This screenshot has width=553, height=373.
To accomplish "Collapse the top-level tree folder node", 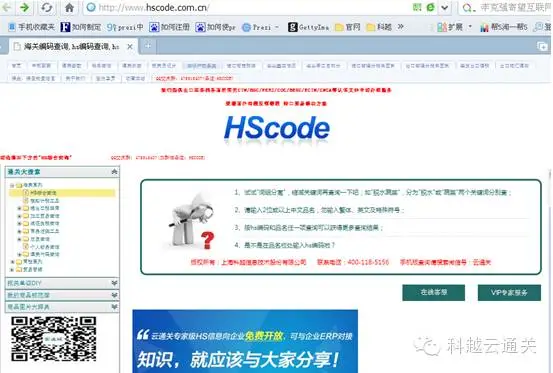I will (x=12, y=185).
